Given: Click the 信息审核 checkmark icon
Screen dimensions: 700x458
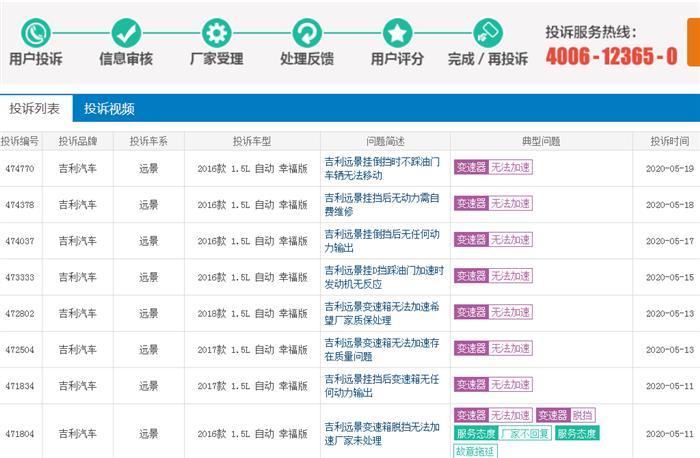Looking at the screenshot, I should click(126, 33).
